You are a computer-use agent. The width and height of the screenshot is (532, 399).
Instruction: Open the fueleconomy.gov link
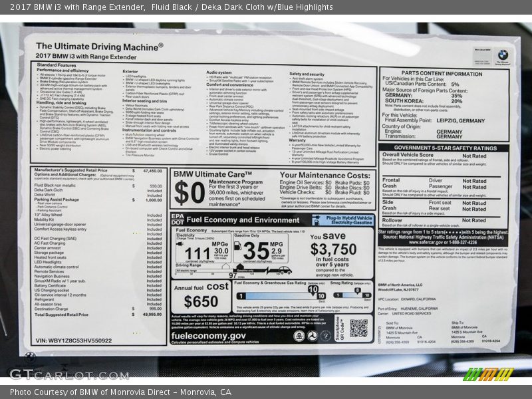(208, 336)
